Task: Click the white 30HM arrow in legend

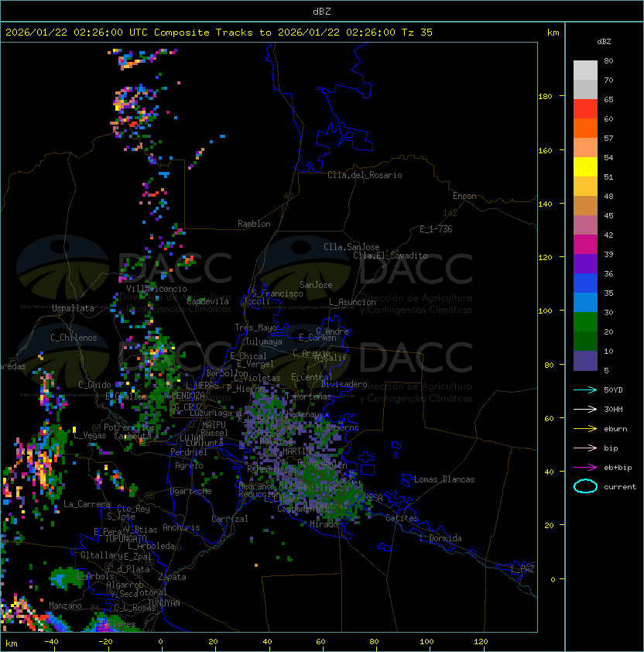Action: [585, 409]
